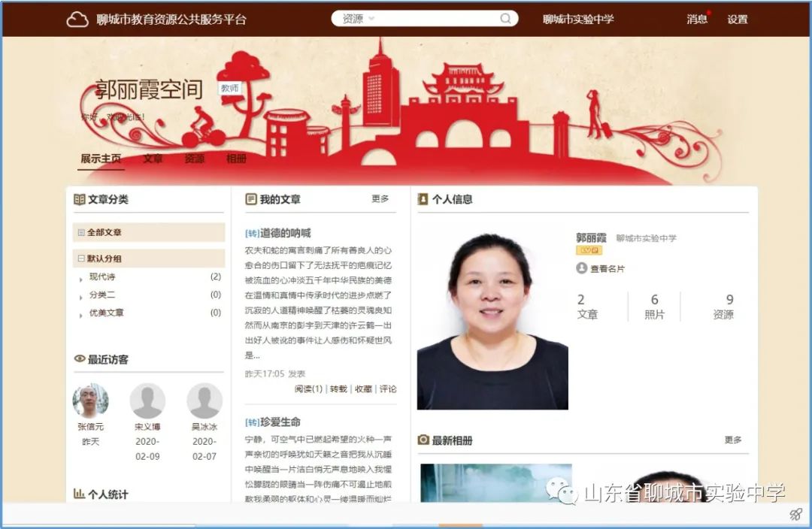
Task: Click the 个人信息 contact book icon
Action: point(423,199)
